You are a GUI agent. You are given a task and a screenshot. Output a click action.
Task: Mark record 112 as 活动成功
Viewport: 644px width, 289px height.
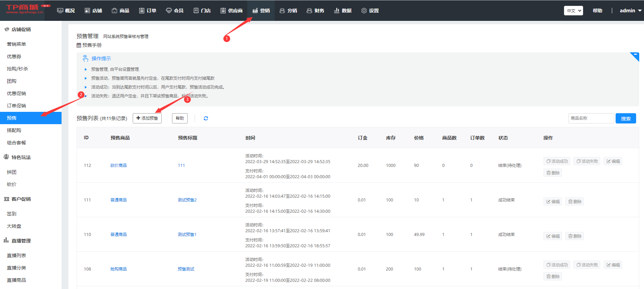click(x=557, y=161)
